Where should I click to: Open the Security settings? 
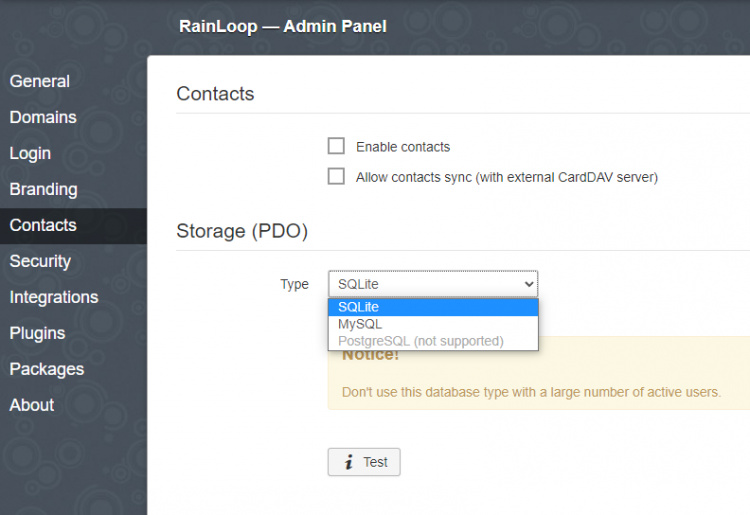pos(40,261)
